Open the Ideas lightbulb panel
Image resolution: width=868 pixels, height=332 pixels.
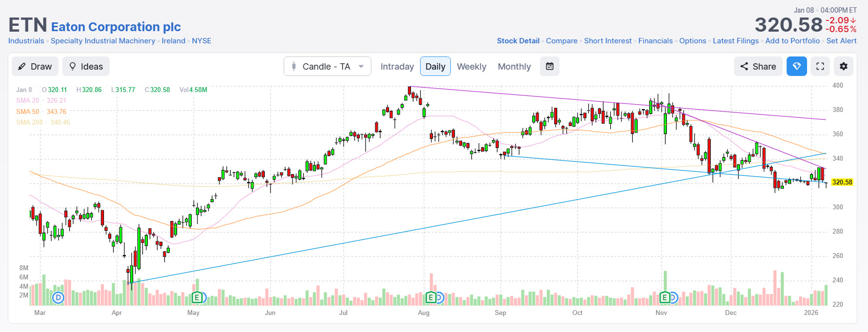(86, 67)
